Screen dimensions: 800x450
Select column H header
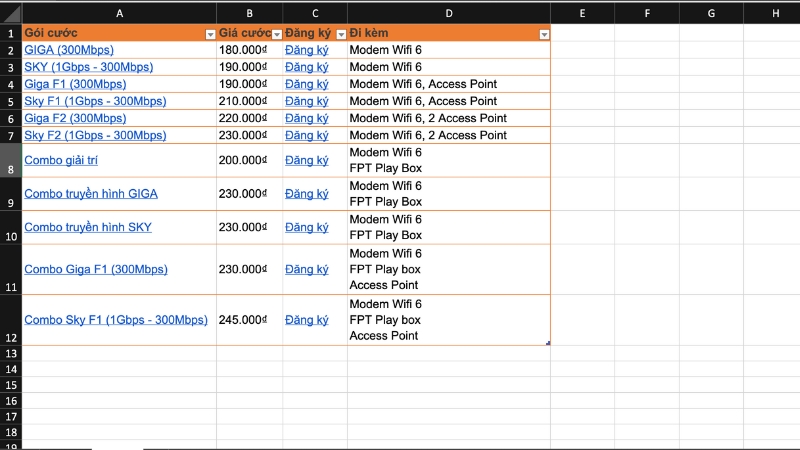(x=776, y=12)
